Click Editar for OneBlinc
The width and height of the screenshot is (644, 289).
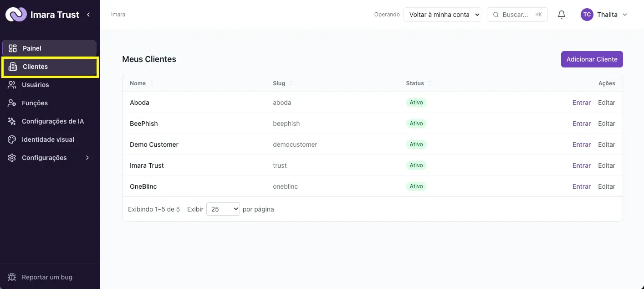(607, 186)
